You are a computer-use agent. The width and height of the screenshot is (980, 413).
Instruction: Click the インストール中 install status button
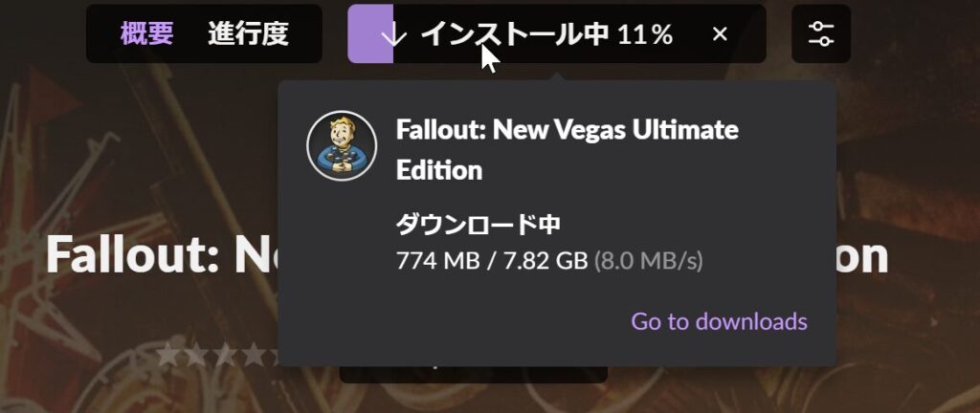point(557,33)
